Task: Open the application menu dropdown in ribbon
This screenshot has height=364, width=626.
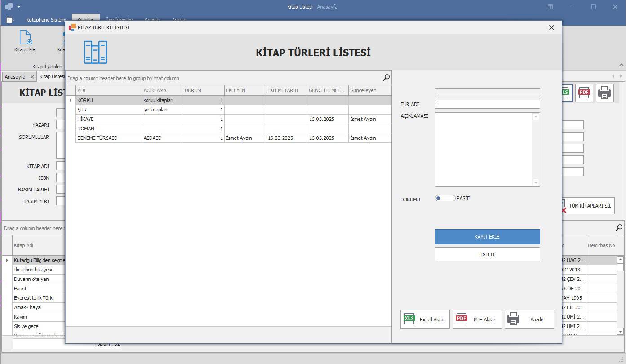Action: click(10, 20)
